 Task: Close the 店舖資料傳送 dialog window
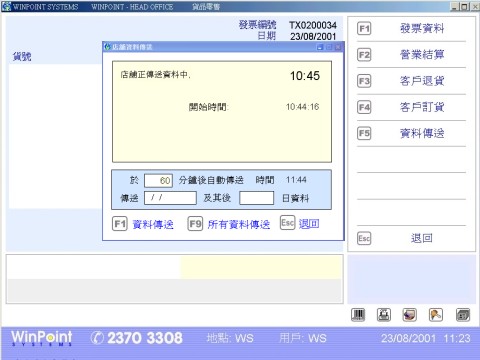338,47
